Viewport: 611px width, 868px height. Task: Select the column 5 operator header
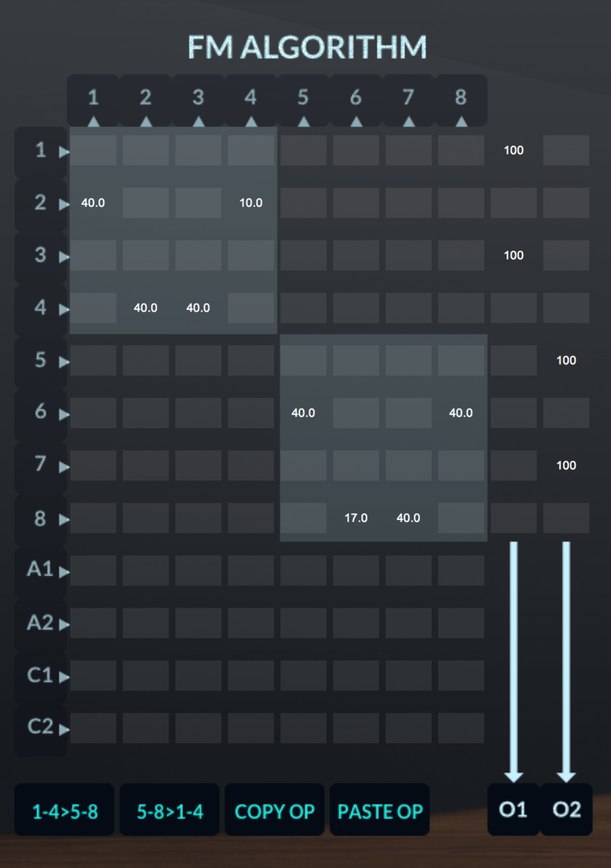[x=303, y=100]
